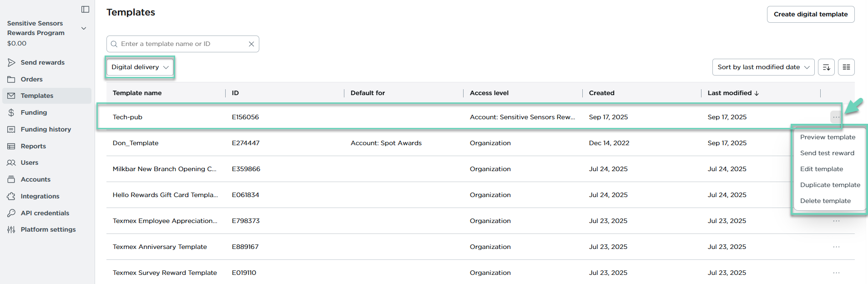The width and height of the screenshot is (868, 284).
Task: Toggle sort direction icon button
Action: point(826,67)
